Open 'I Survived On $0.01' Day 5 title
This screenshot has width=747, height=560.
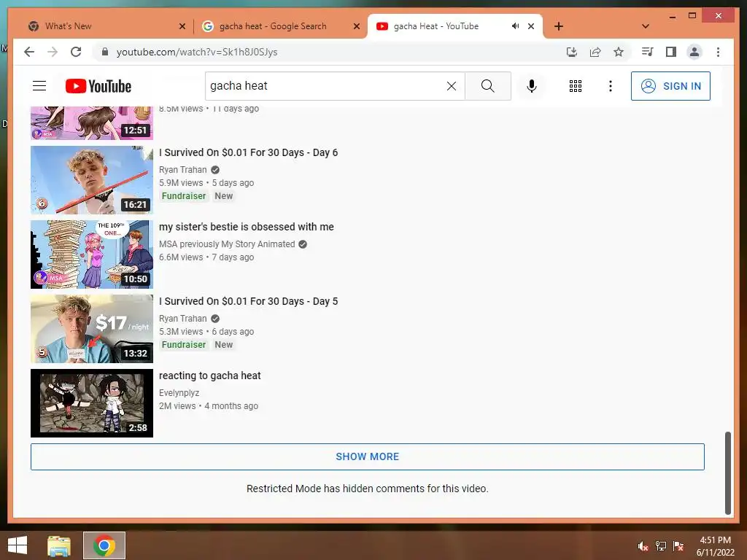[248, 301]
